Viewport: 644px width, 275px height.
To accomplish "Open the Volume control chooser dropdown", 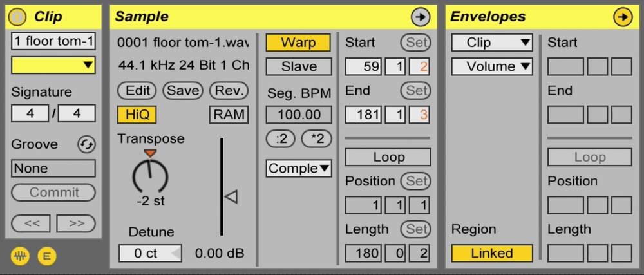I will click(x=492, y=66).
